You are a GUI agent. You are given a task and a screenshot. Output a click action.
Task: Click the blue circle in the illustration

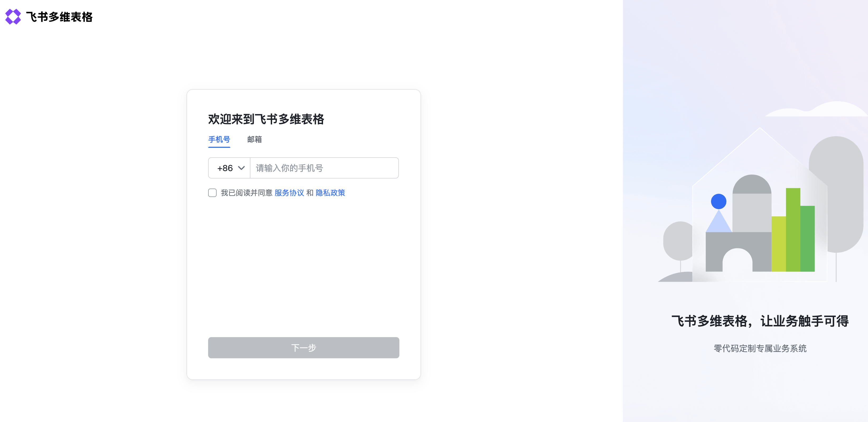pyautogui.click(x=718, y=201)
